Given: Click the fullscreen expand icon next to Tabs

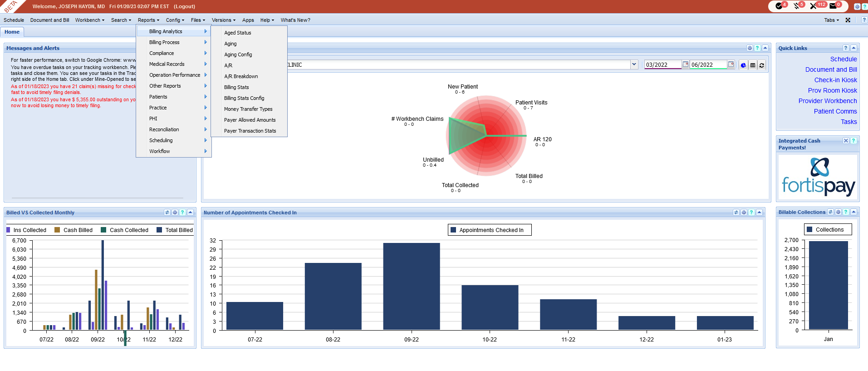Looking at the screenshot, I should click(x=848, y=20).
